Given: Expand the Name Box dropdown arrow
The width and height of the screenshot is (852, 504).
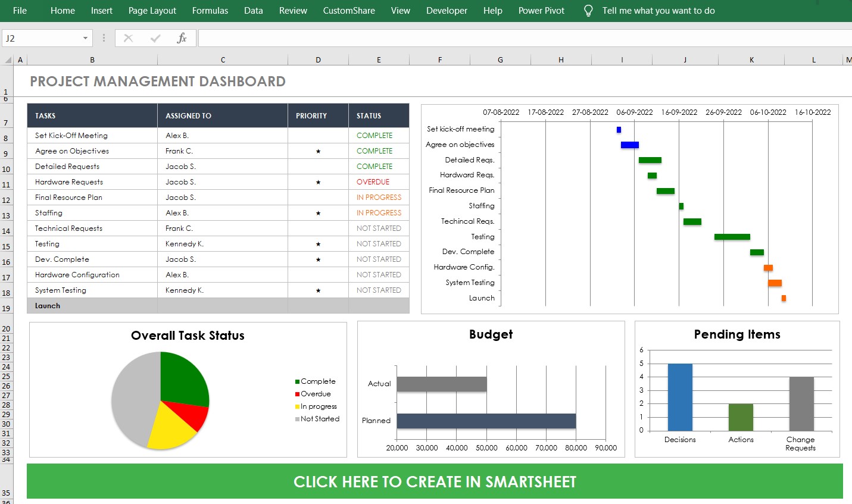Looking at the screenshot, I should (x=85, y=38).
